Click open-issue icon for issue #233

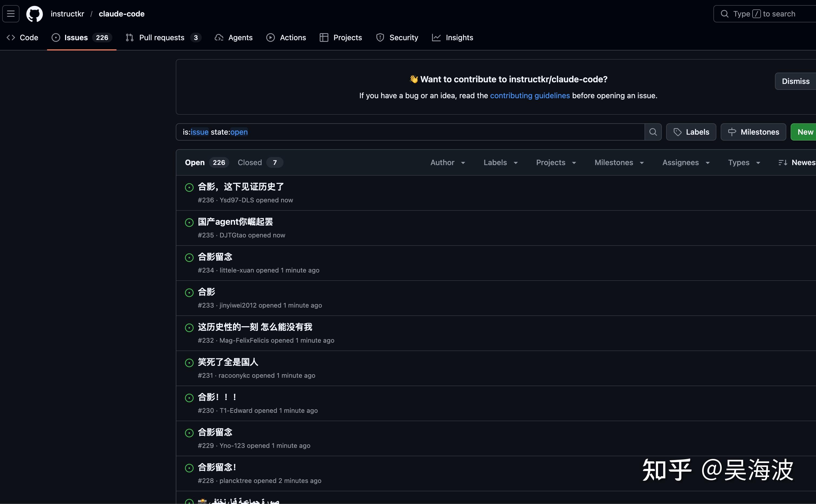189,293
